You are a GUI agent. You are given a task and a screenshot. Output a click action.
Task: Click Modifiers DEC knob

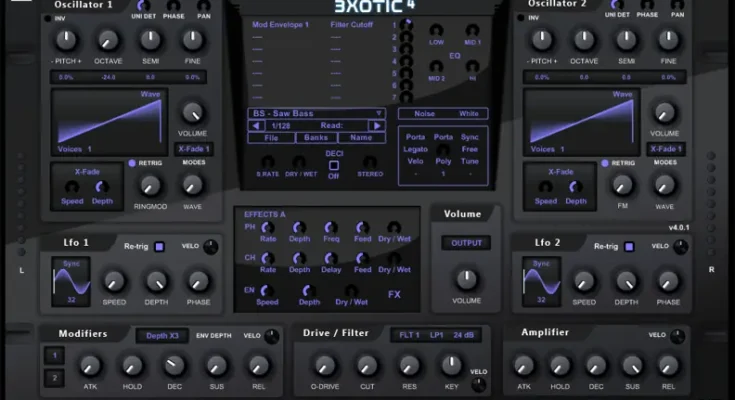[174, 366]
